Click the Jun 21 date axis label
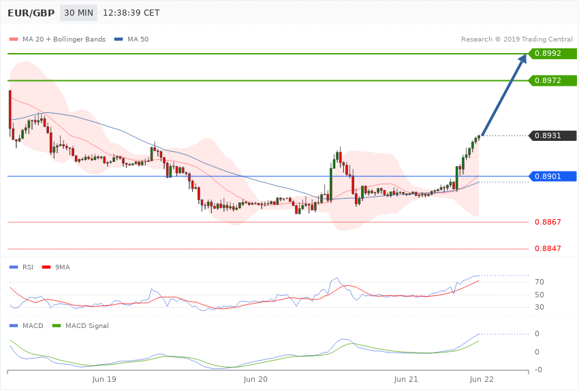 (x=406, y=380)
